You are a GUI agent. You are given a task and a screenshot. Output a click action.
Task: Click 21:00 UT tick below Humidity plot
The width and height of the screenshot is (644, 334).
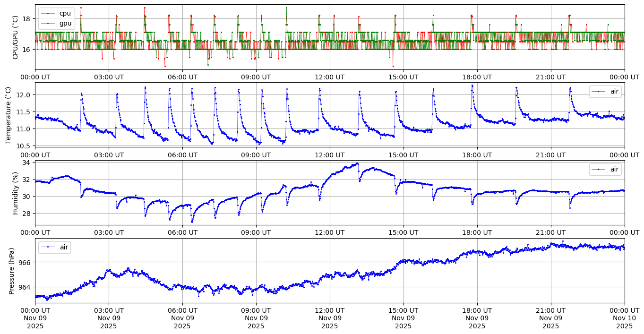click(550, 233)
